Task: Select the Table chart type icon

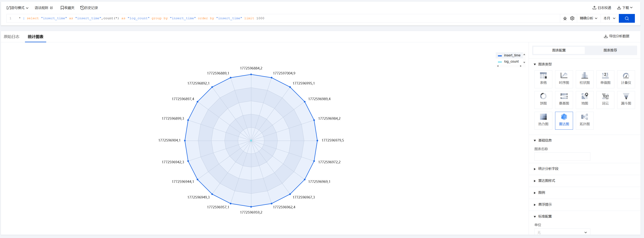Action: click(543, 79)
